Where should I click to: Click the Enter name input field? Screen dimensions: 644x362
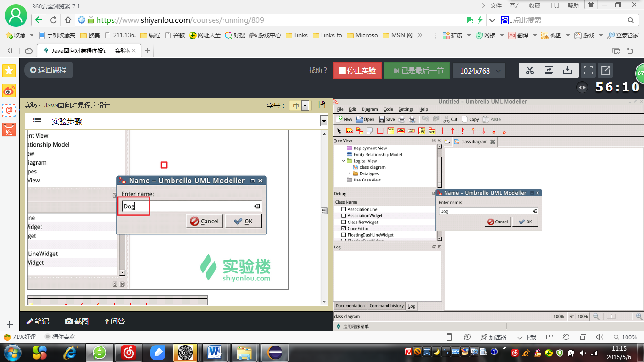(x=488, y=211)
